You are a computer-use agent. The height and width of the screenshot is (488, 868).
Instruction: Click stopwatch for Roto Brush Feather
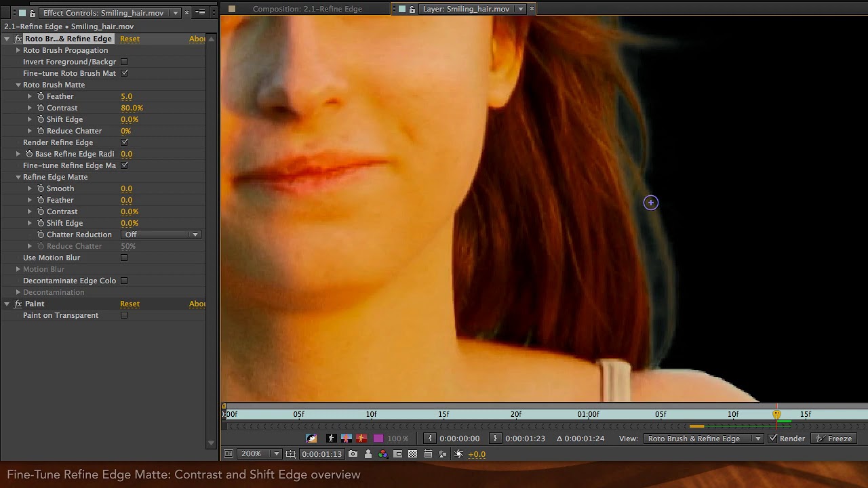(x=41, y=96)
